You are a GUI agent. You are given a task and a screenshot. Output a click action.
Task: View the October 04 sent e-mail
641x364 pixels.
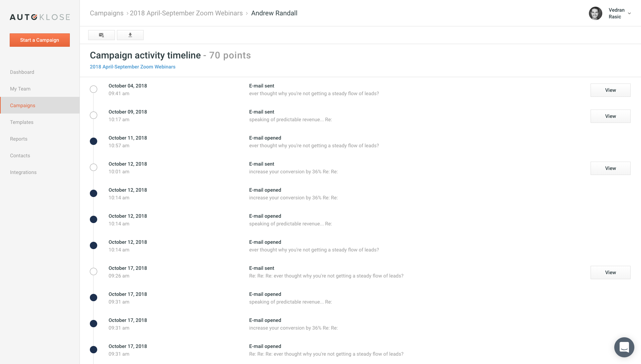pyautogui.click(x=610, y=90)
